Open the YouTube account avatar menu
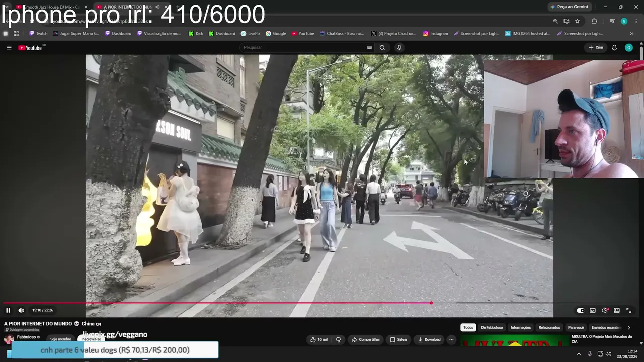This screenshot has height=362, width=644. tap(629, 48)
